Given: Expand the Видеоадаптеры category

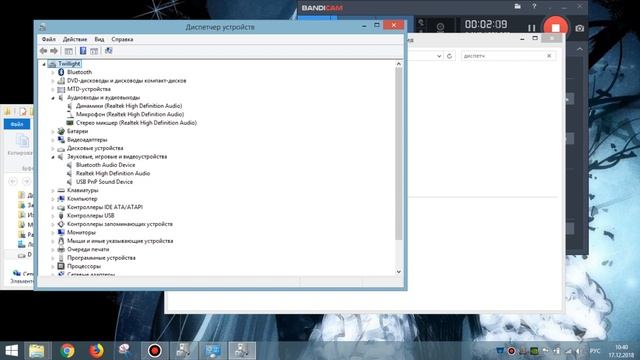Looking at the screenshot, I should pyautogui.click(x=53, y=140).
